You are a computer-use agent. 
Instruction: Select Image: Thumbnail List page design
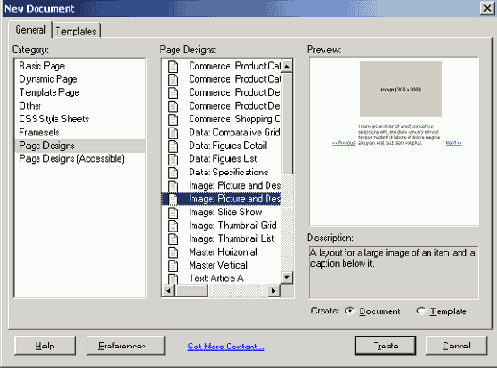click(232, 239)
